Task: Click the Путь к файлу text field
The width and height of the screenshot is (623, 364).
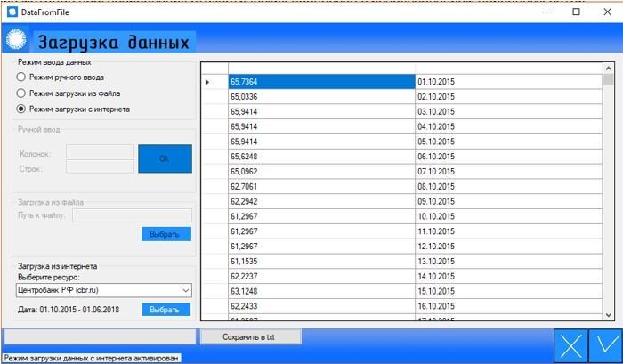Action: coord(132,215)
